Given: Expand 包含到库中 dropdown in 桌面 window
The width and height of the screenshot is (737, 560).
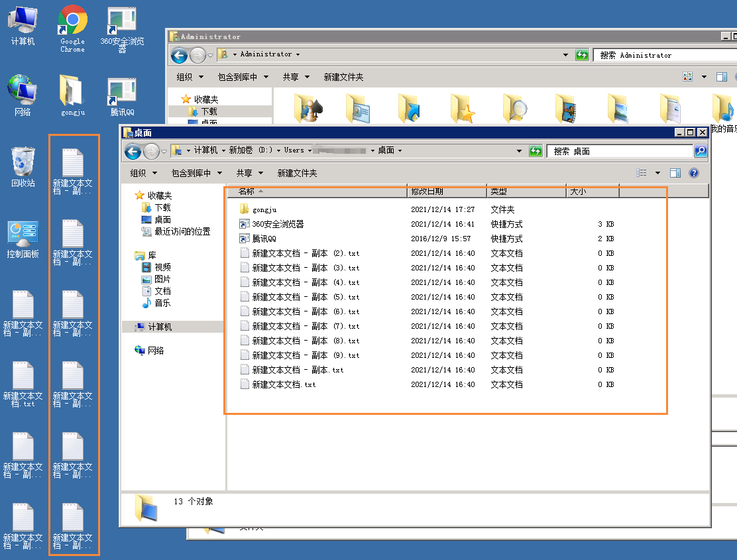Looking at the screenshot, I should pos(196,173).
